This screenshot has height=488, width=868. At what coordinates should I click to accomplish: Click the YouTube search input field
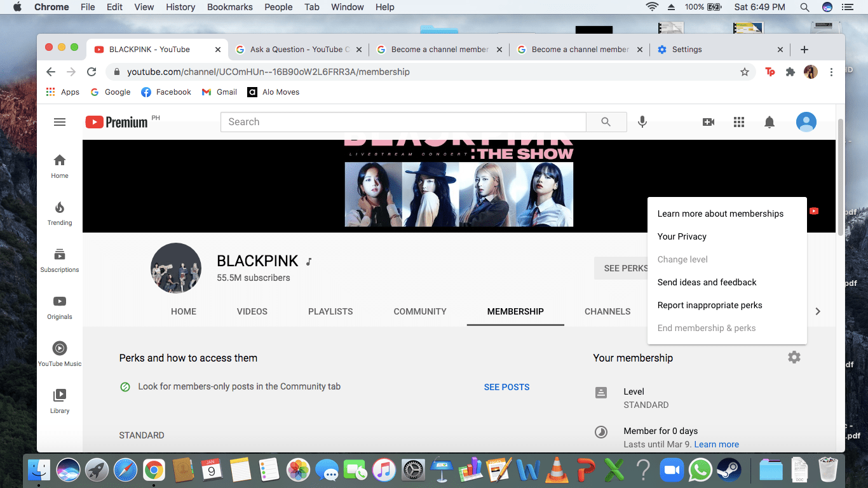403,122
